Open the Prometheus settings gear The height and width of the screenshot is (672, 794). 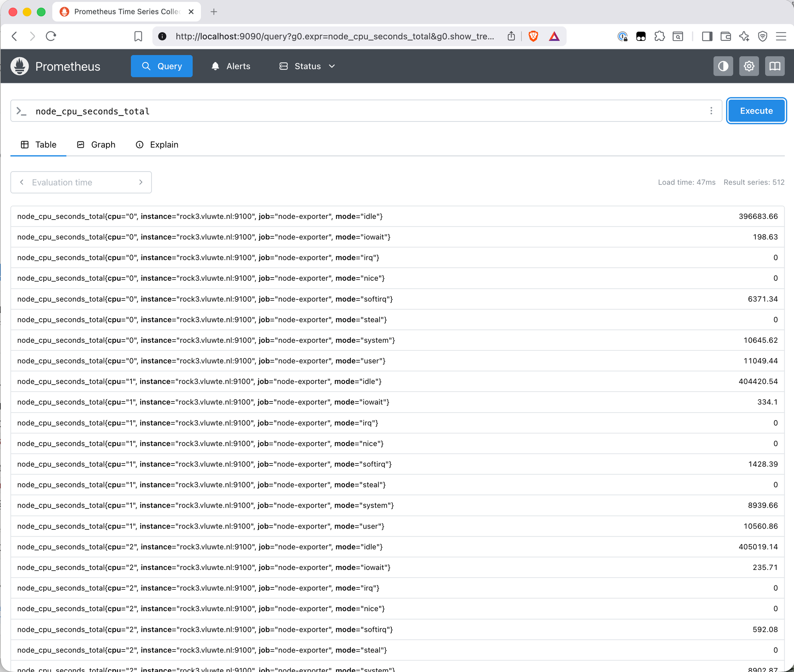coord(749,66)
